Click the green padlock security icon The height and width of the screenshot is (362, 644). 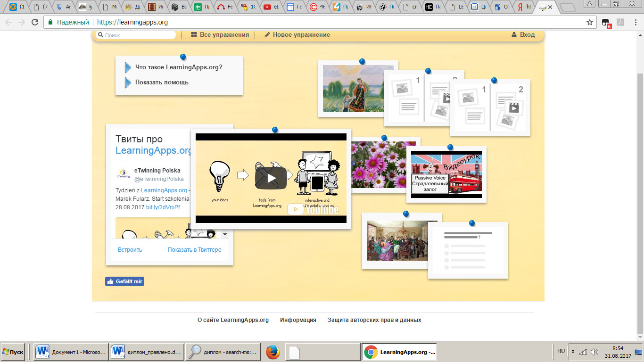pos(50,22)
